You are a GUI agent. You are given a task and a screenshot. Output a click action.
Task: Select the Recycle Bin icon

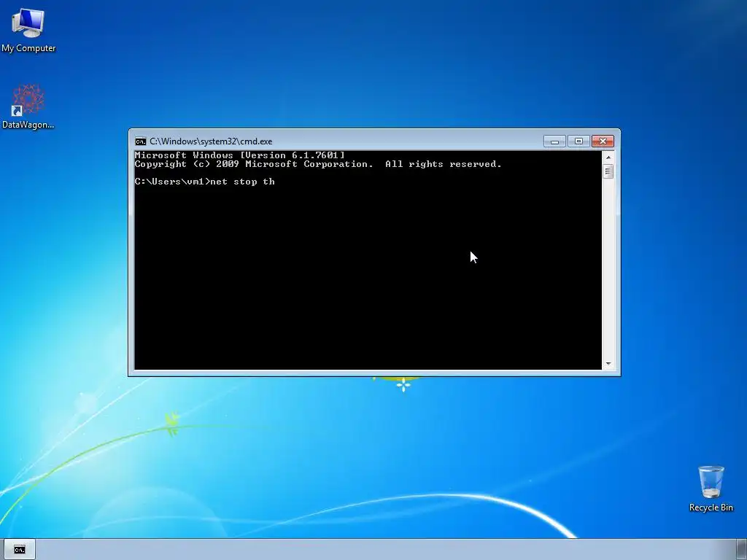[x=711, y=489]
